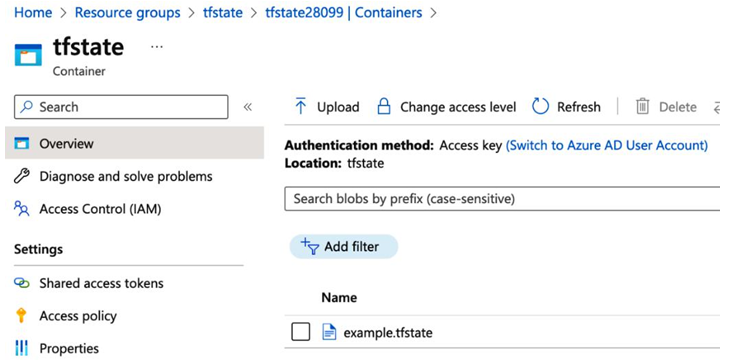
Task: Click the Delete trash can icon
Action: click(x=642, y=106)
